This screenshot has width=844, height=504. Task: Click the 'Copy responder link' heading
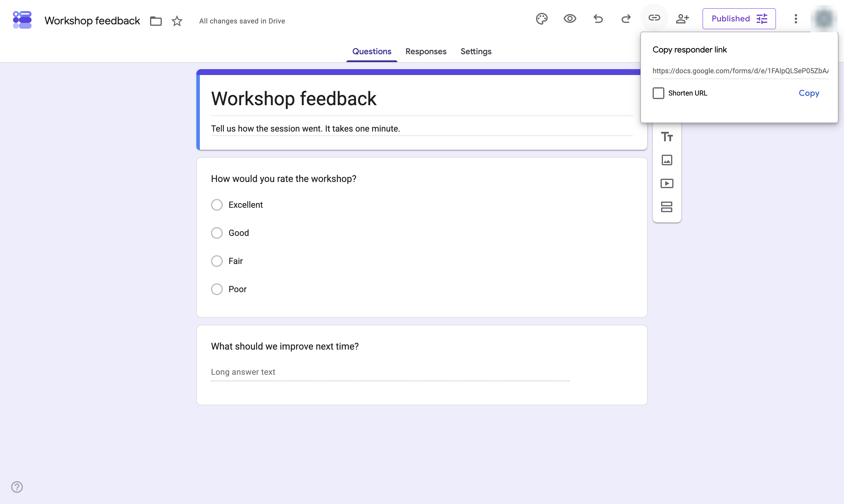pyautogui.click(x=690, y=50)
